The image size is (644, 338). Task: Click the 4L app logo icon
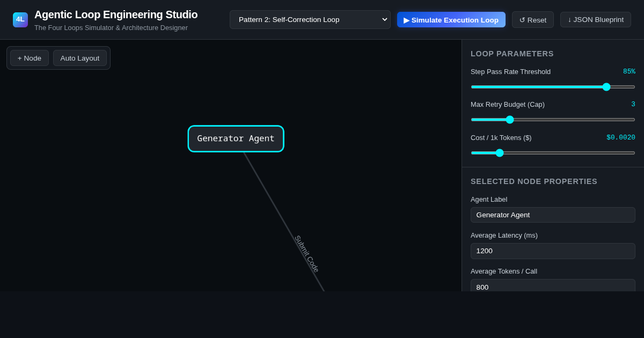point(20,20)
